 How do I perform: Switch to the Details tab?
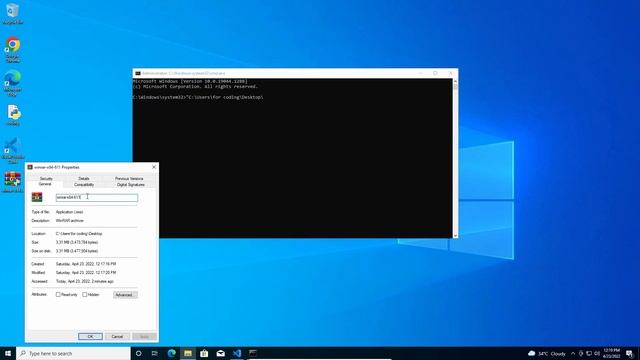pos(84,178)
